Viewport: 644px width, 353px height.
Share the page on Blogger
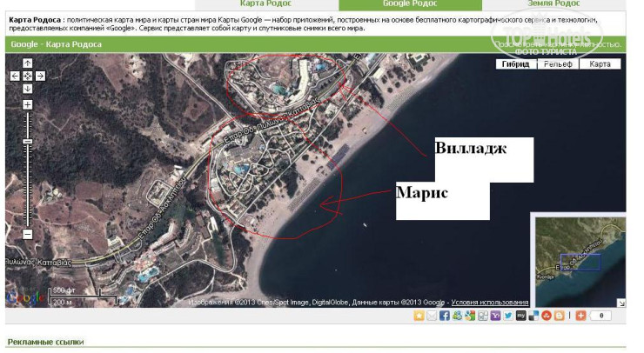pyautogui.click(x=559, y=316)
